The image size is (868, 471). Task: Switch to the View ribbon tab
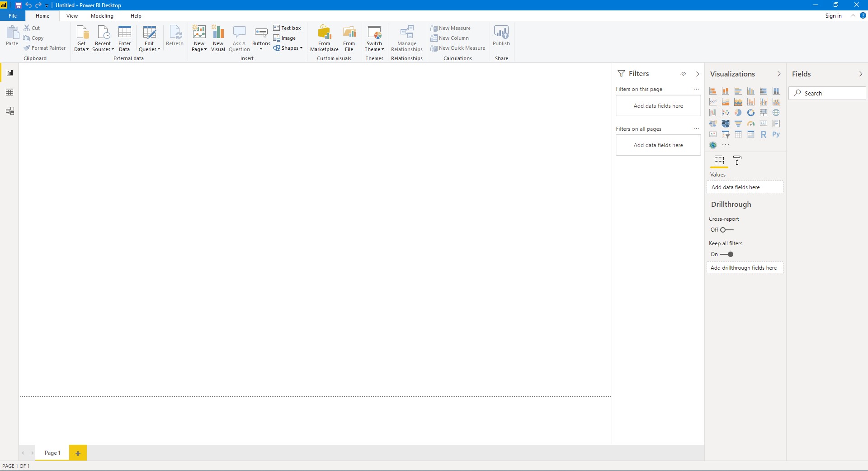click(x=72, y=16)
